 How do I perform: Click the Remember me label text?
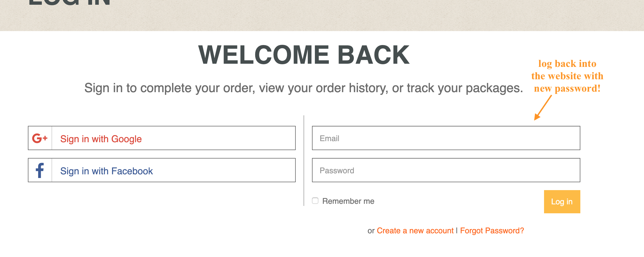coord(348,201)
